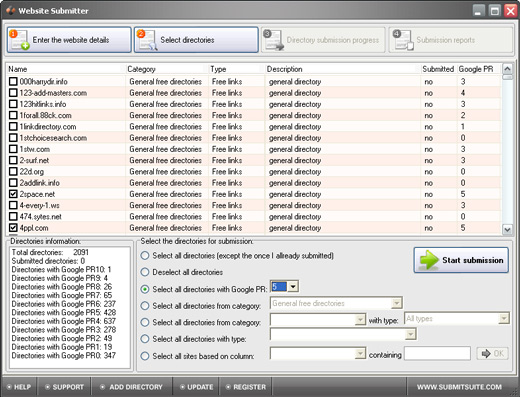Image resolution: width=520 pixels, height=397 pixels.
Task: Click the OK button next to containing field
Action: click(492, 353)
